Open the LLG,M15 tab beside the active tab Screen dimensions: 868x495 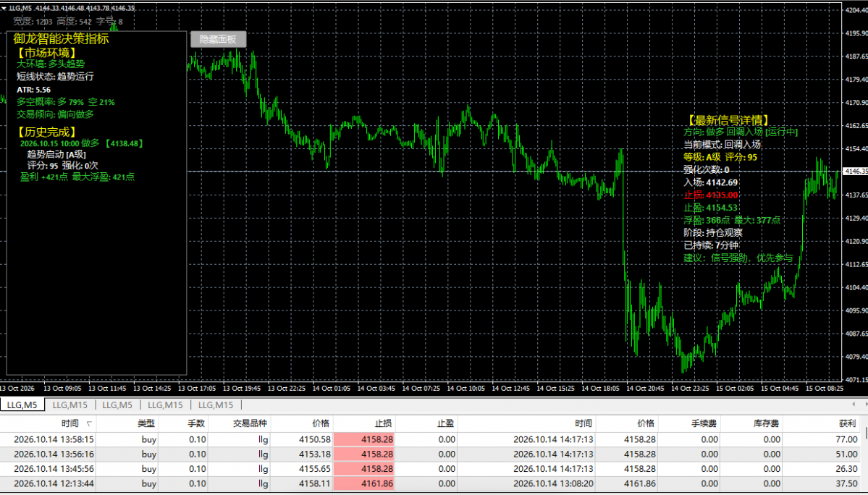(x=69, y=405)
